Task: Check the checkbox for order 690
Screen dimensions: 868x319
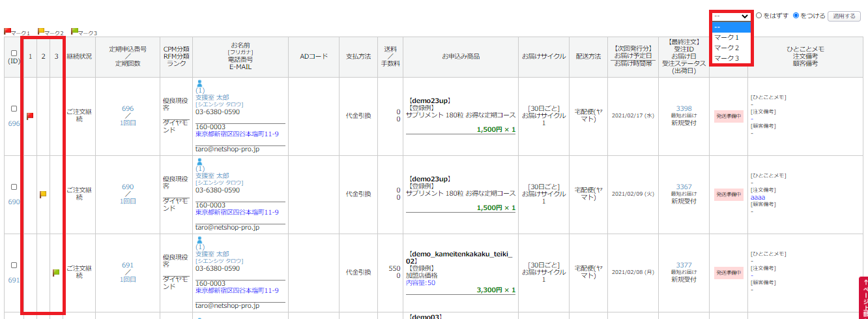Action: (14, 187)
